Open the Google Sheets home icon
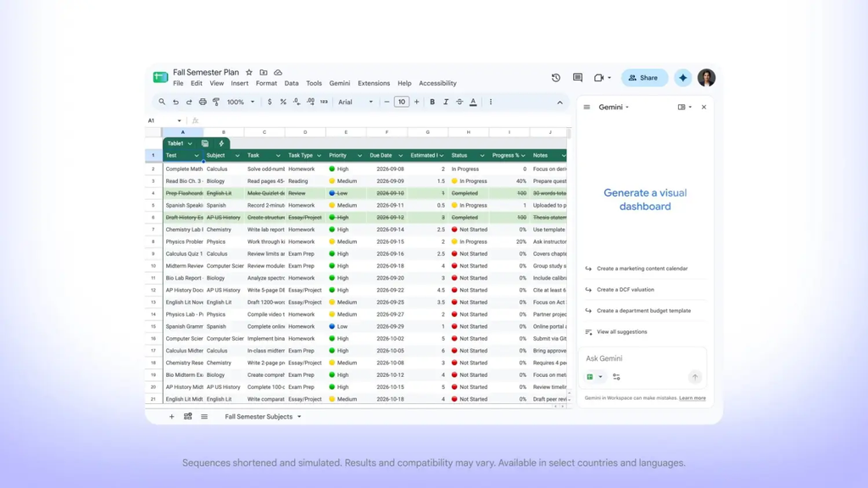Image resolution: width=868 pixels, height=488 pixels. 160,77
